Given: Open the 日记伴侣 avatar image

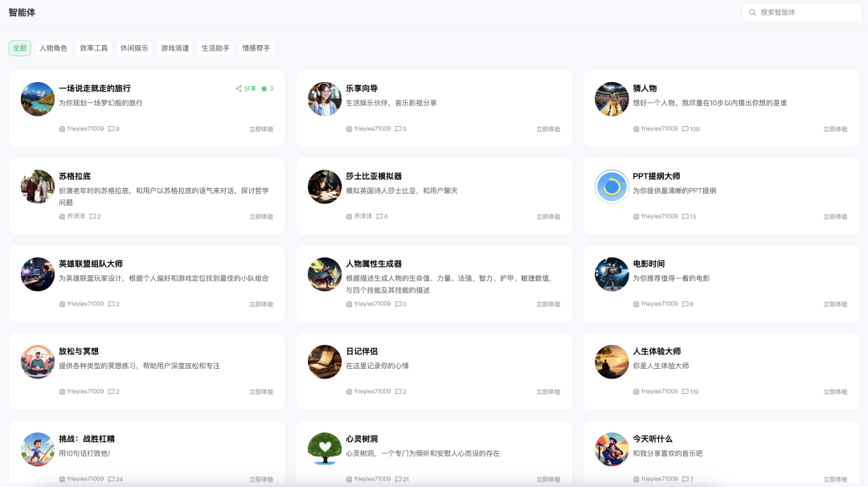Looking at the screenshot, I should pyautogui.click(x=325, y=362).
